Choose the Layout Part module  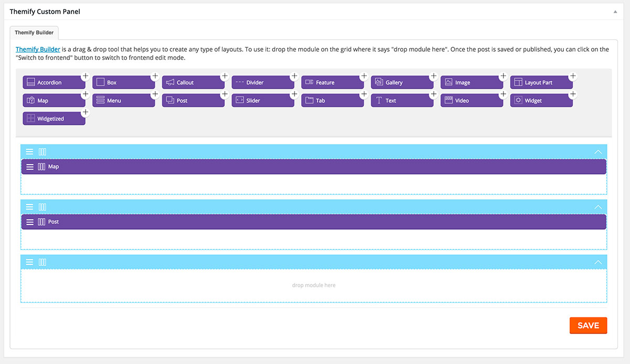(541, 82)
